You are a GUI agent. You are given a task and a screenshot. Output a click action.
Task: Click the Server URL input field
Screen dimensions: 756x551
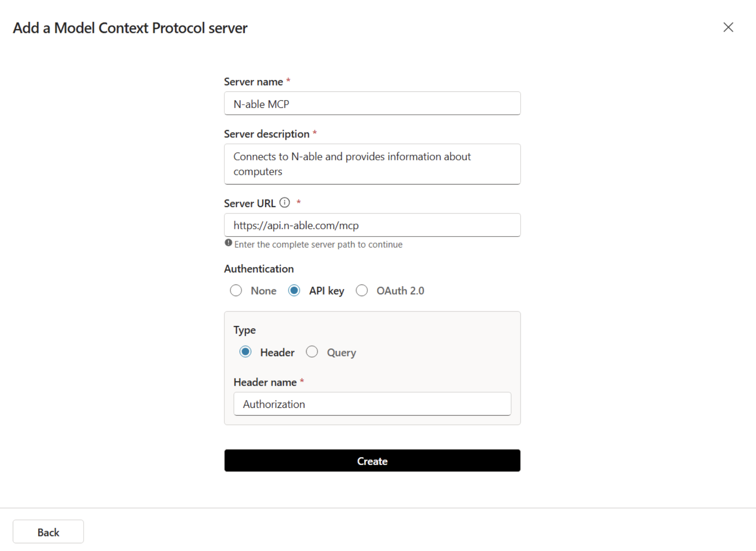[372, 225]
